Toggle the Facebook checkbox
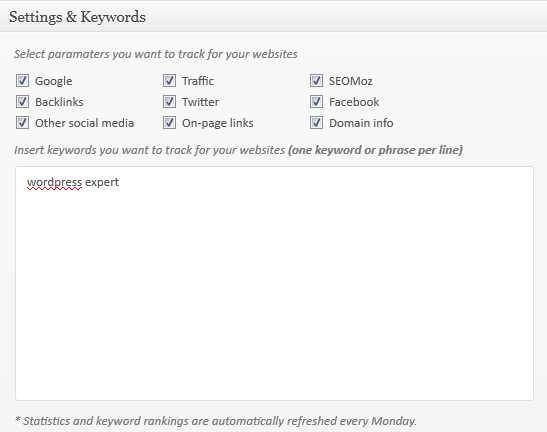This screenshot has height=432, width=547. pyautogui.click(x=316, y=102)
